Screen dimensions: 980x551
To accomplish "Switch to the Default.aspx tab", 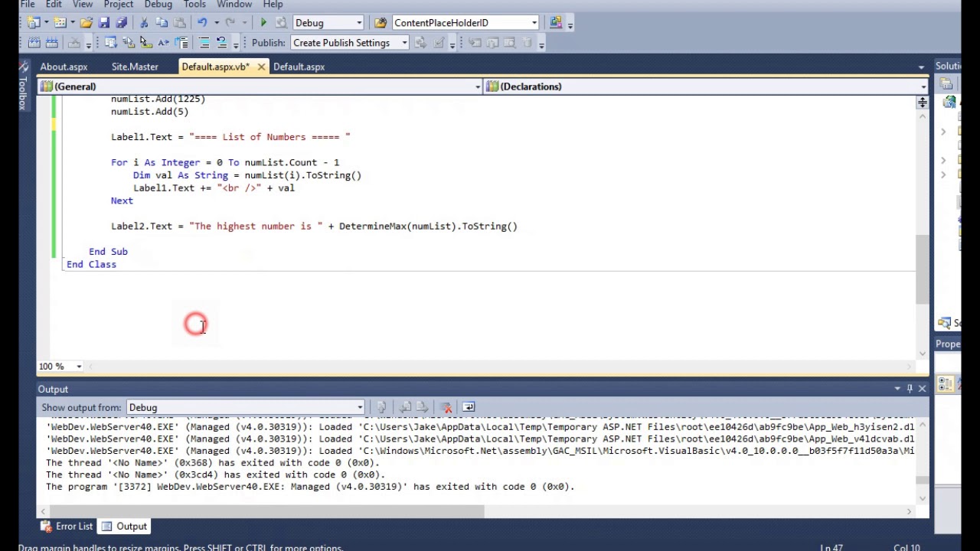I will [299, 67].
